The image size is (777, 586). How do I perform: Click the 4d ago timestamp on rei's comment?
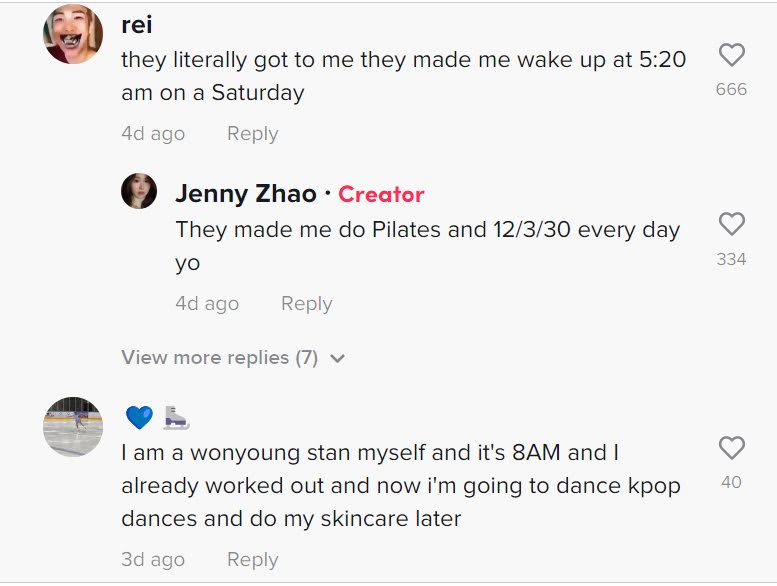[153, 134]
